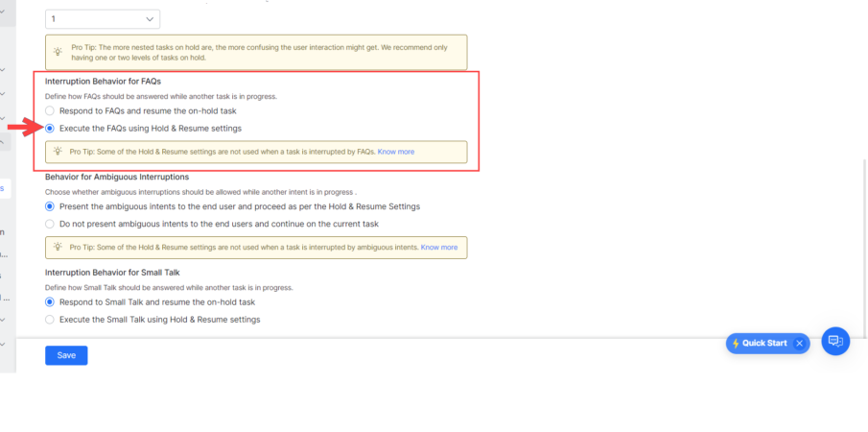This screenshot has width=868, height=432.
Task: Click the Save button
Action: tap(66, 355)
